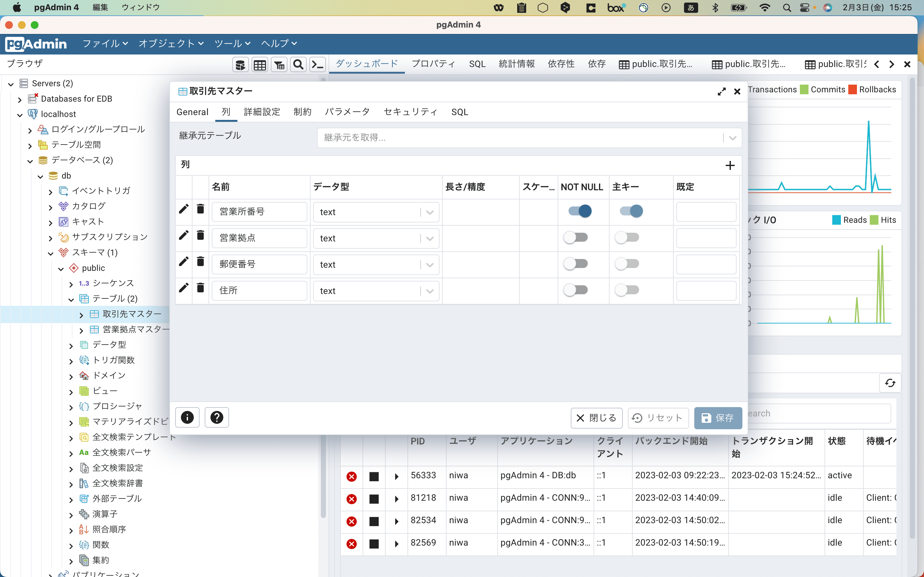This screenshot has width=924, height=577.
Task: Open the 継承元テーブル dropdown
Action: click(732, 138)
